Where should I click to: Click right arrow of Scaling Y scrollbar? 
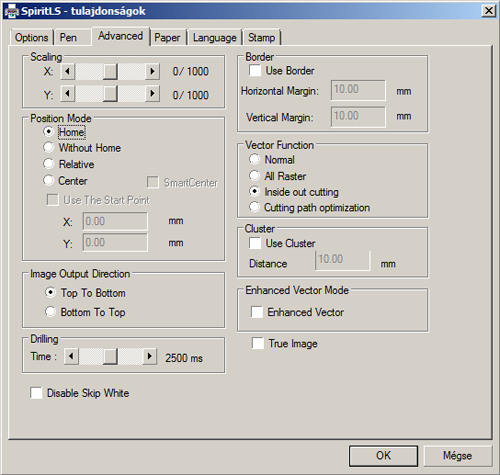pos(152,94)
